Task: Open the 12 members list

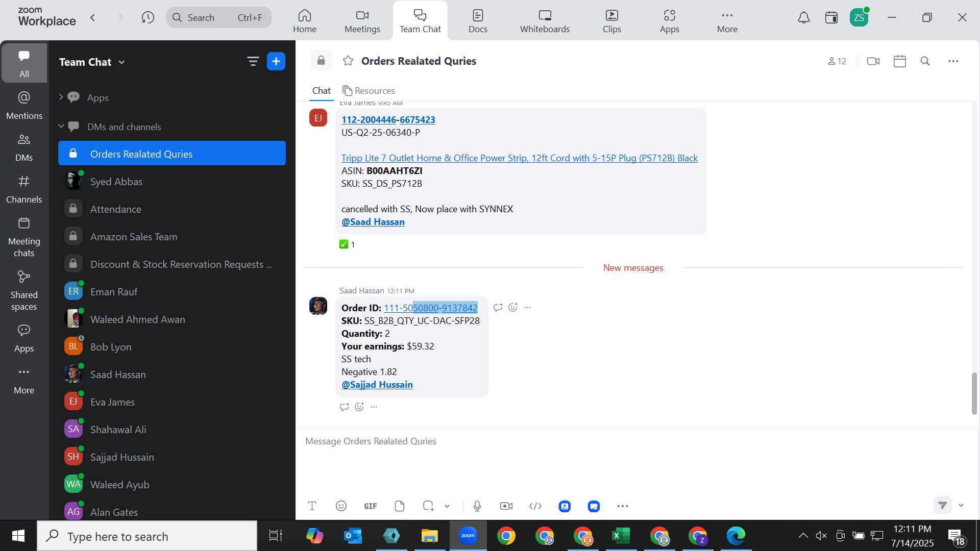Action: pos(837,61)
